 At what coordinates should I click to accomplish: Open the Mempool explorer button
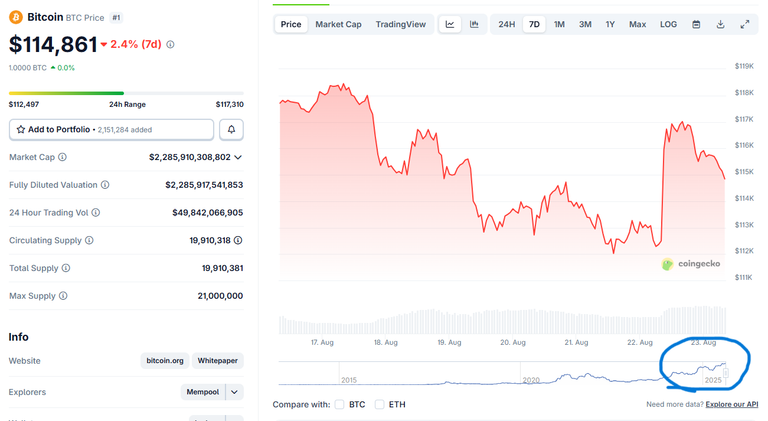click(x=203, y=392)
